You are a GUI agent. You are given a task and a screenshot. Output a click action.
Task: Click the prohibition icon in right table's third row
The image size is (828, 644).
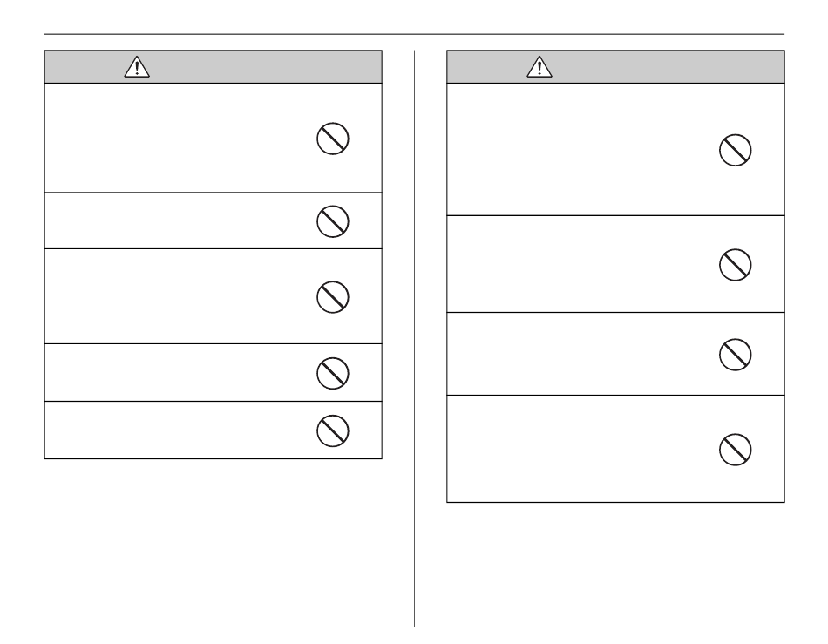tap(735, 355)
